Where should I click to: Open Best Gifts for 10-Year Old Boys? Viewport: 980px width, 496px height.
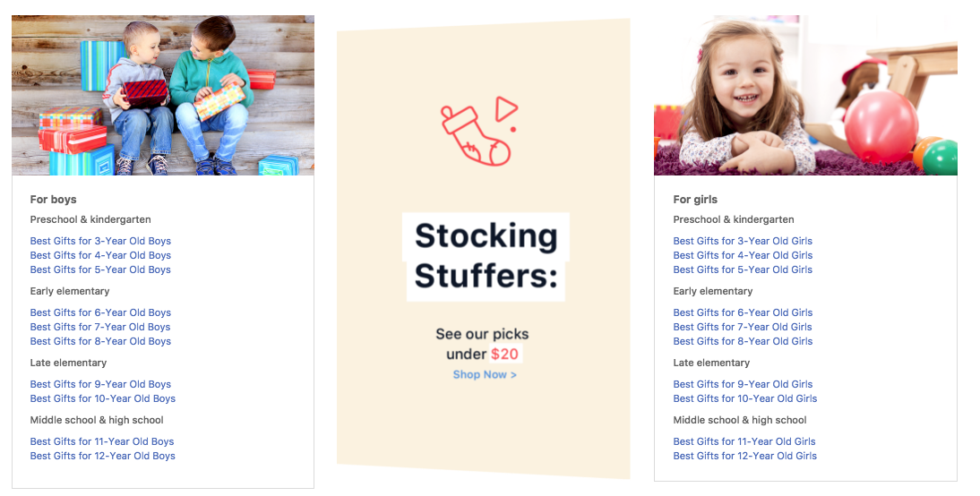coord(102,398)
